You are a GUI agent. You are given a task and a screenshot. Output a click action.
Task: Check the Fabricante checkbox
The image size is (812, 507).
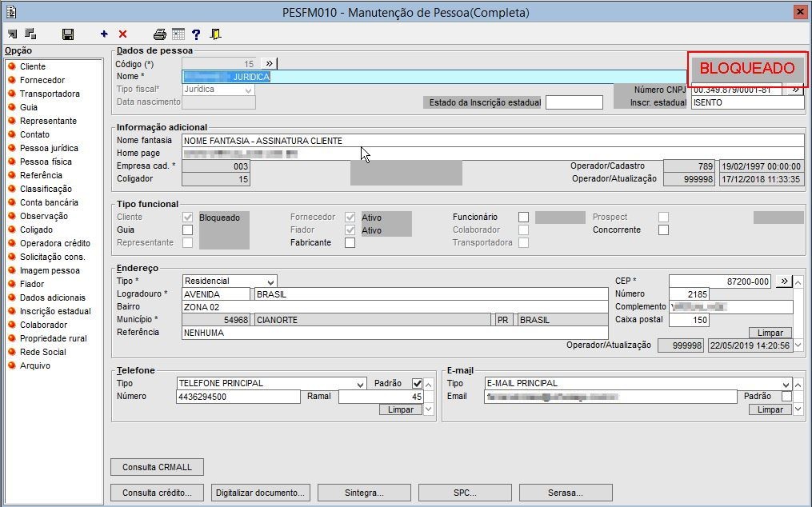(350, 243)
